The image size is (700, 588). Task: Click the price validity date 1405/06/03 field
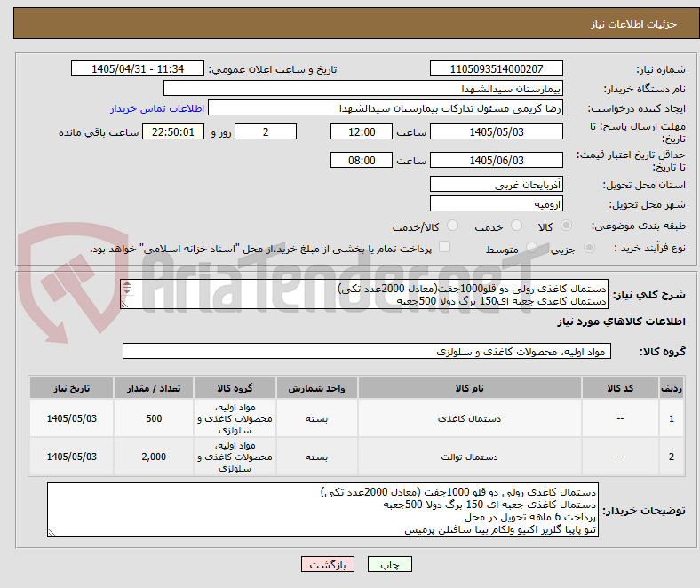pyautogui.click(x=497, y=160)
